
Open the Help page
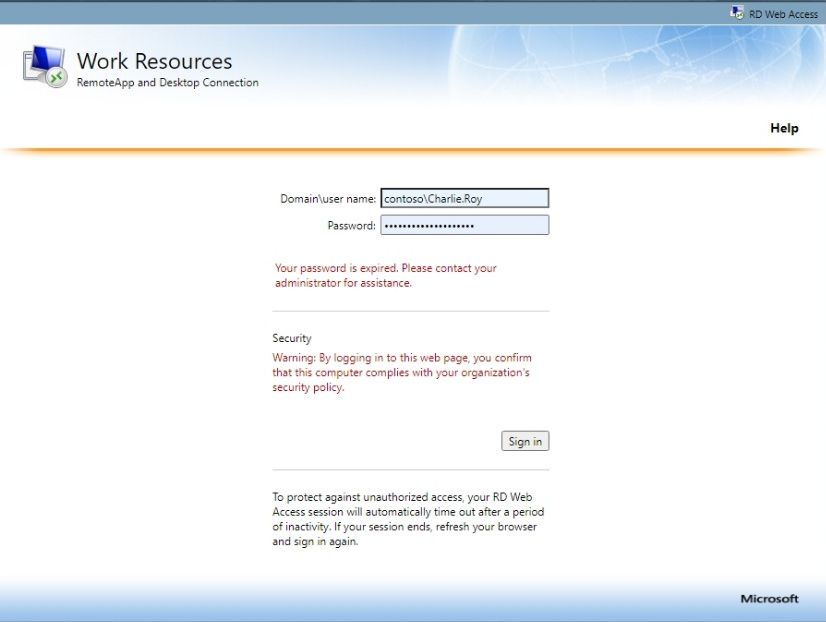pyautogui.click(x=784, y=128)
